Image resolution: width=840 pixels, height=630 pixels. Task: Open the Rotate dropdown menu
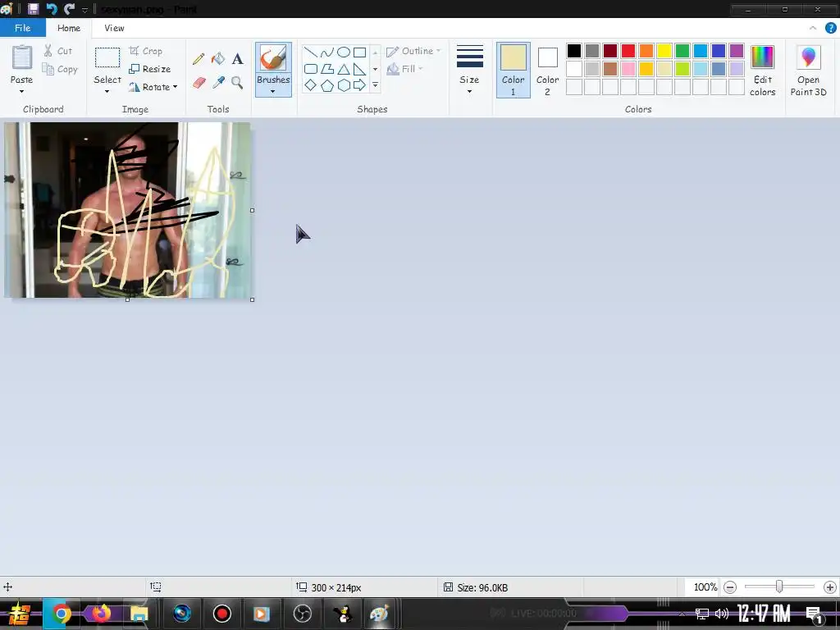pyautogui.click(x=153, y=87)
